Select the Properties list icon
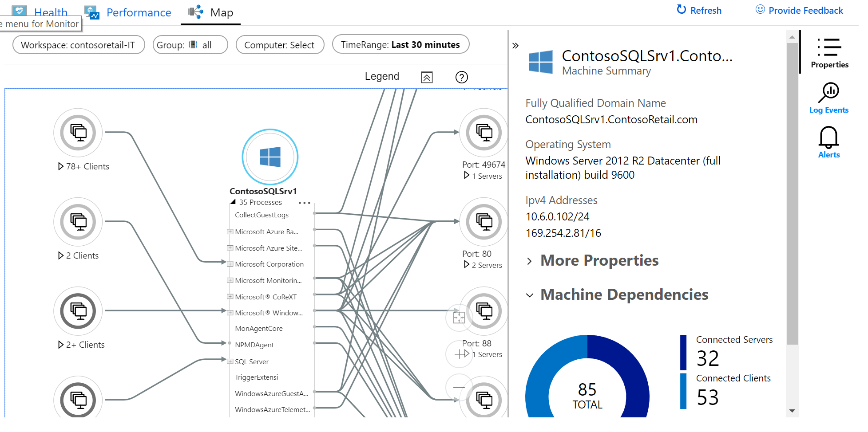Image resolution: width=868 pixels, height=432 pixels. click(x=829, y=47)
